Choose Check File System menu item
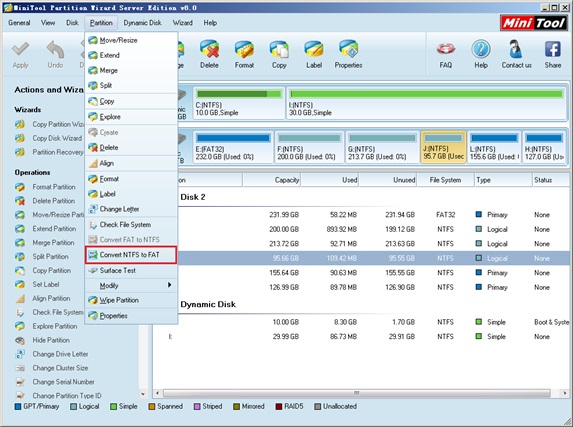This screenshot has width=573, height=427. [131, 225]
